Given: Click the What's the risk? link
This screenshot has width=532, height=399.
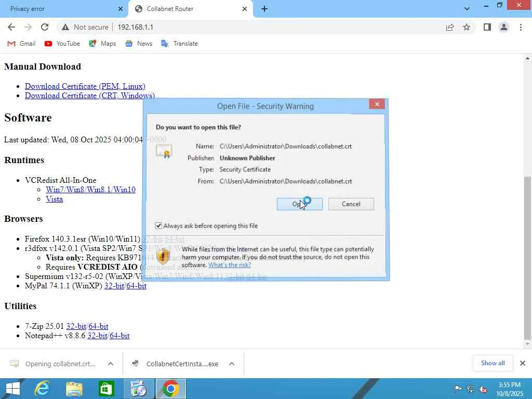Looking at the screenshot, I should click(x=230, y=265).
